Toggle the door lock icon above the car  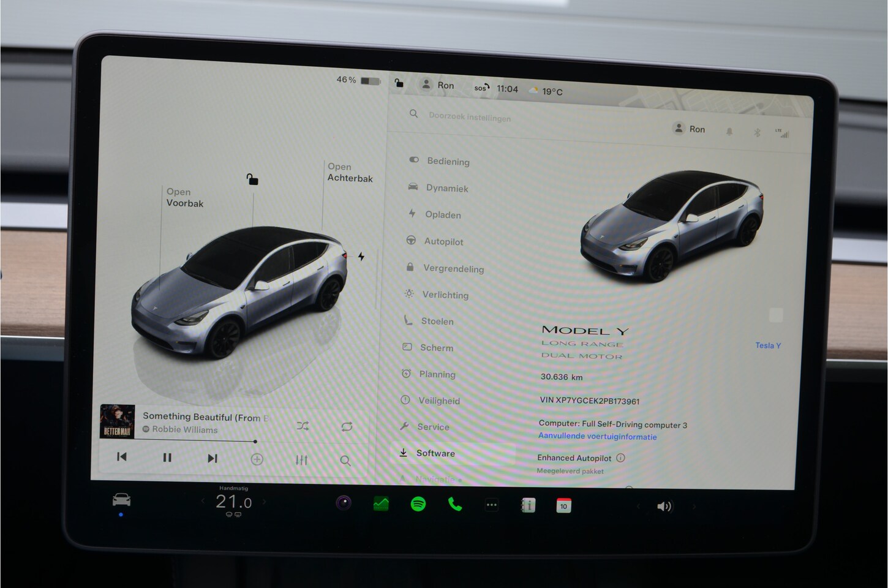pos(252,179)
